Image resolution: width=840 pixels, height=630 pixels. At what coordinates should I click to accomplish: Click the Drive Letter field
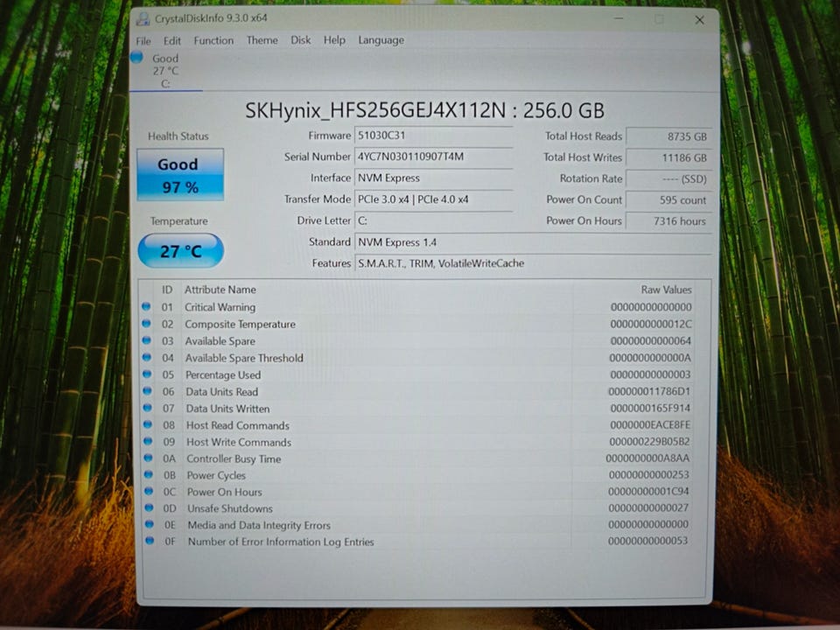(x=433, y=220)
